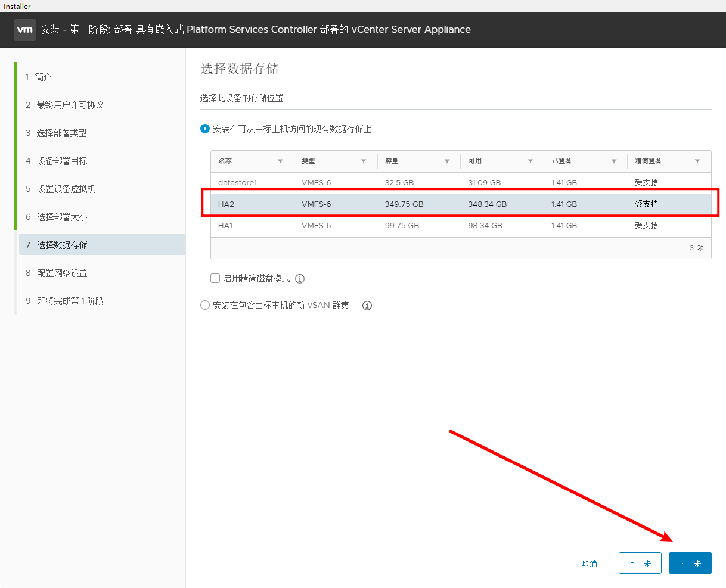Screen dimensions: 726x588
Task: Open filter for 类型 column
Action: [x=364, y=161]
